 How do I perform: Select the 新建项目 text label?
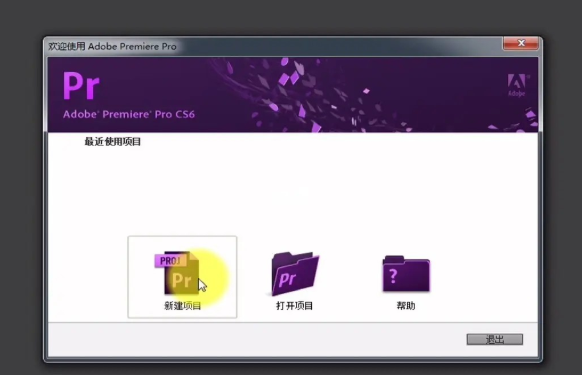183,306
